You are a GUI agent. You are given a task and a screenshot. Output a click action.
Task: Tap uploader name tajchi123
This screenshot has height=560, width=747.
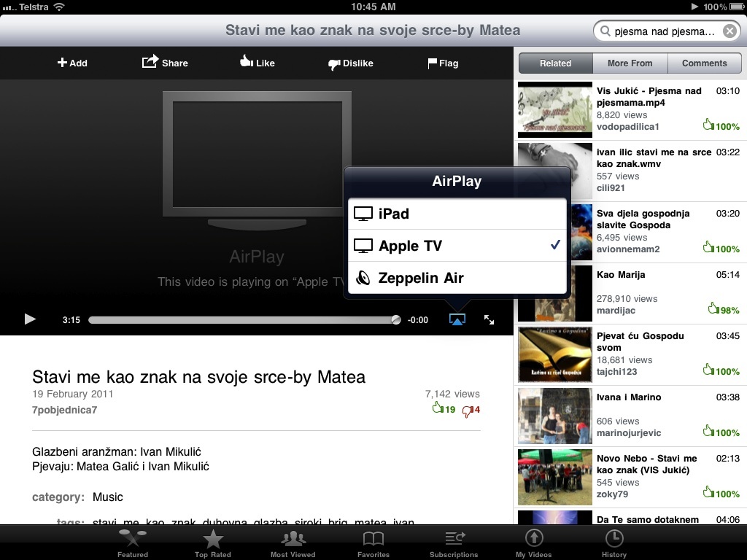(617, 372)
